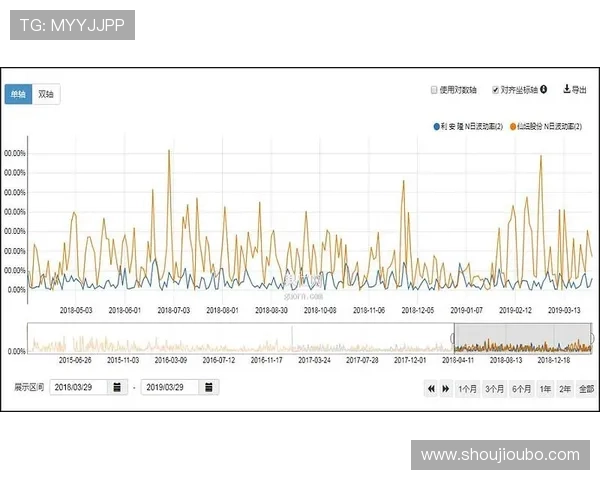Viewport: 600px width, 480px height.
Task: Select the 6个月 range button
Action: pos(522,389)
